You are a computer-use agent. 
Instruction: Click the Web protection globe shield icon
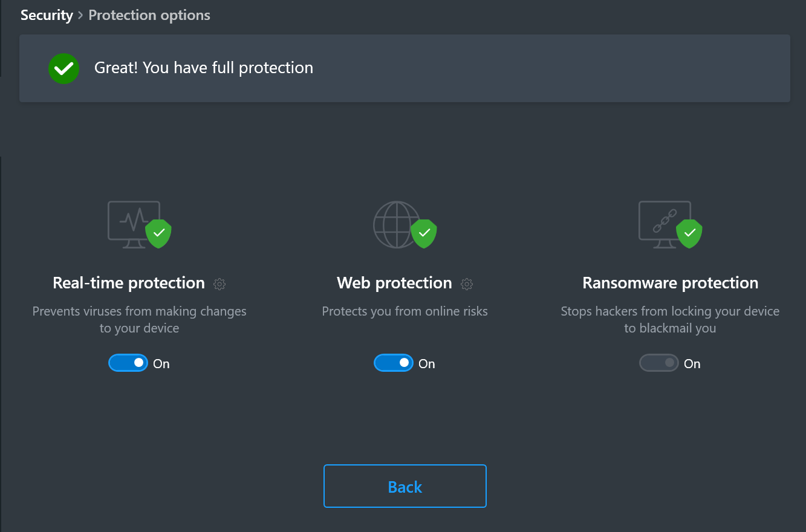(x=405, y=225)
